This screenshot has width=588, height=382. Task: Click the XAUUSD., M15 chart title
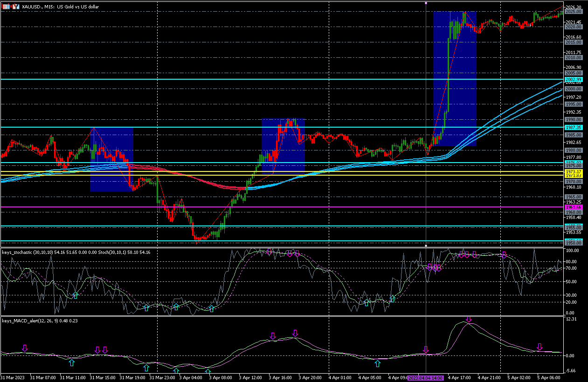pos(60,7)
